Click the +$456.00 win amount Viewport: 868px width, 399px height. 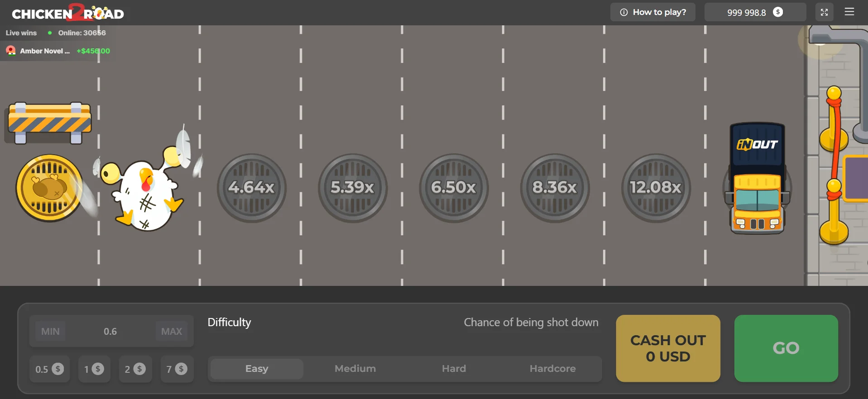point(93,51)
